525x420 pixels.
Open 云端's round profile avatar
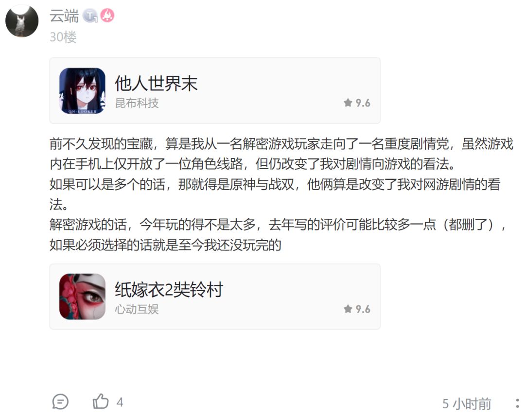22,21
